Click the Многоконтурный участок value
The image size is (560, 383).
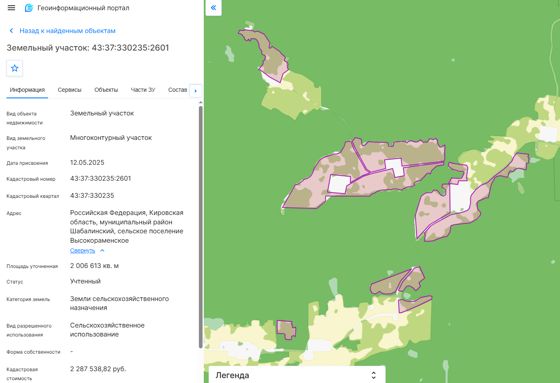(x=111, y=138)
